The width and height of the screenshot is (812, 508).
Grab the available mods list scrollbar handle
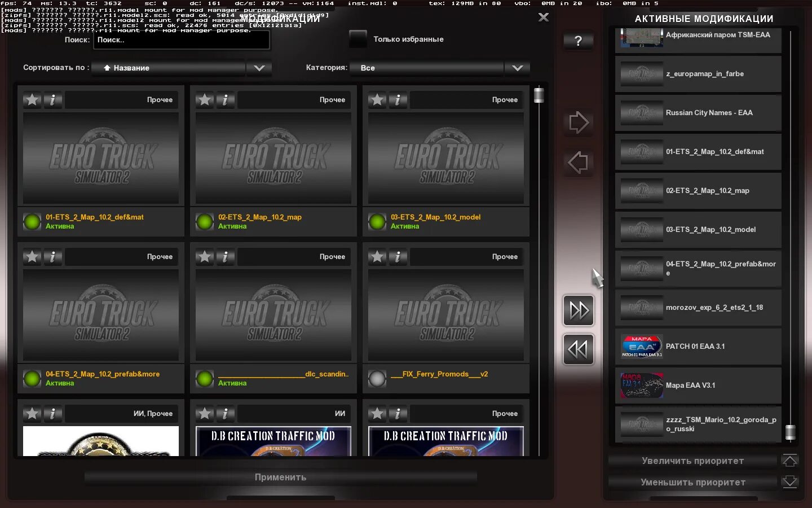click(x=539, y=95)
